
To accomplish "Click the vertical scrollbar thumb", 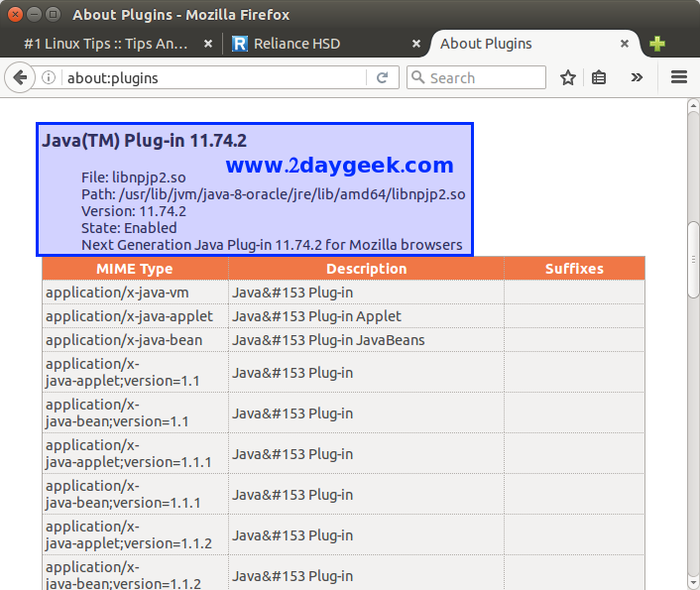I will coord(693,260).
